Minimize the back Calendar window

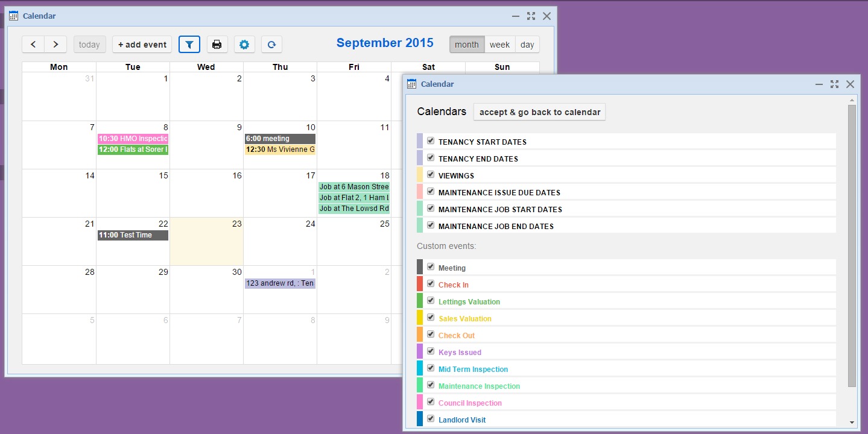[516, 16]
